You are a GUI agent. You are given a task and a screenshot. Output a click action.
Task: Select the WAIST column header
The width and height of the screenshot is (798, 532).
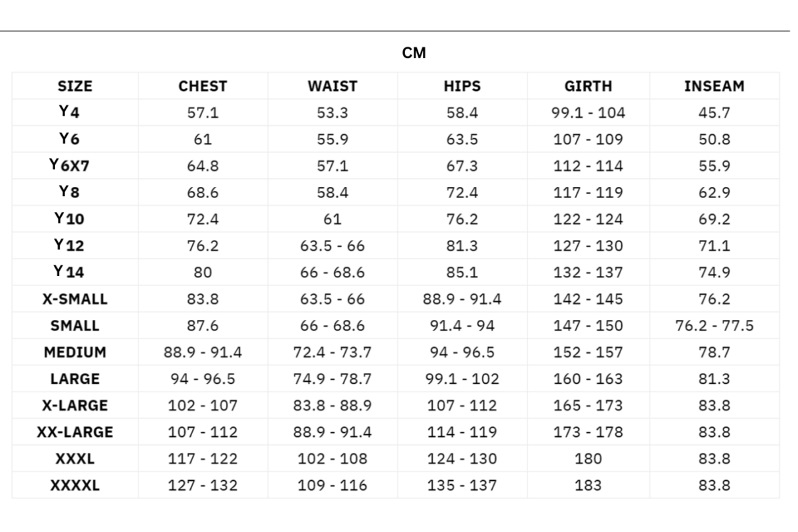click(332, 86)
